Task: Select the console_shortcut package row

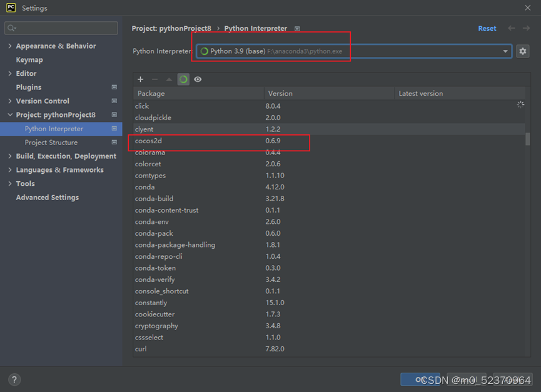Action: click(x=329, y=291)
